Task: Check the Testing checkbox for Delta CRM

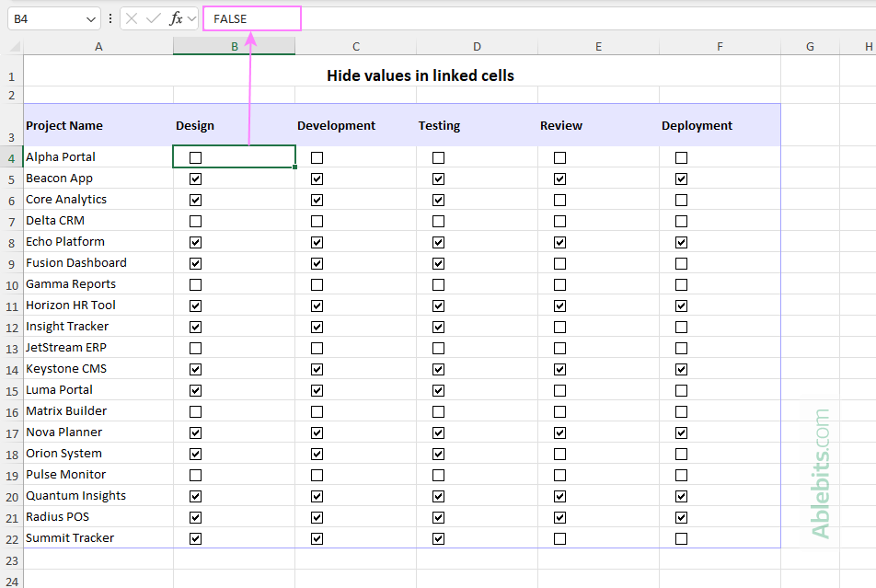Action: tap(438, 221)
